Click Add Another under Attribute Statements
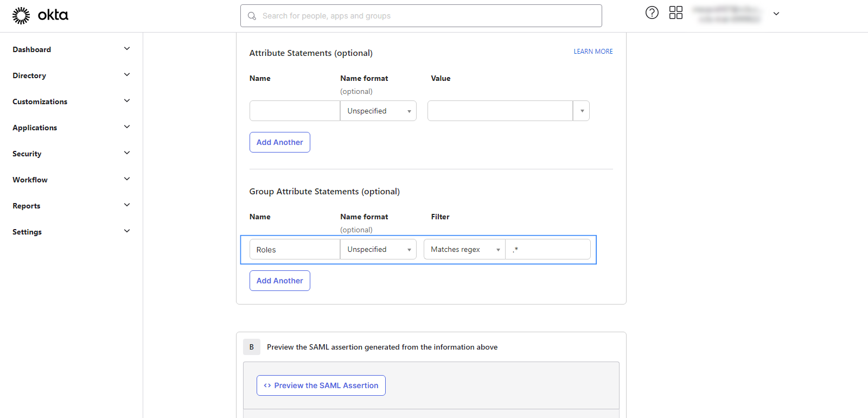The height and width of the screenshot is (418, 868). (x=279, y=142)
